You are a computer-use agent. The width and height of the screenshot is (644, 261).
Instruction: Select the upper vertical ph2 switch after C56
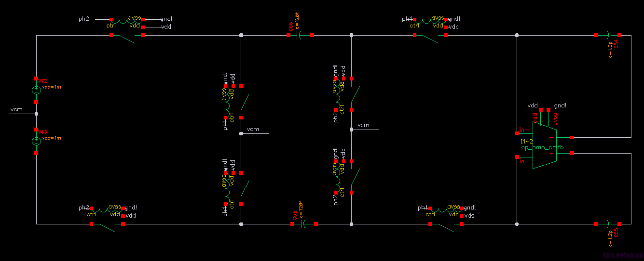[346, 94]
